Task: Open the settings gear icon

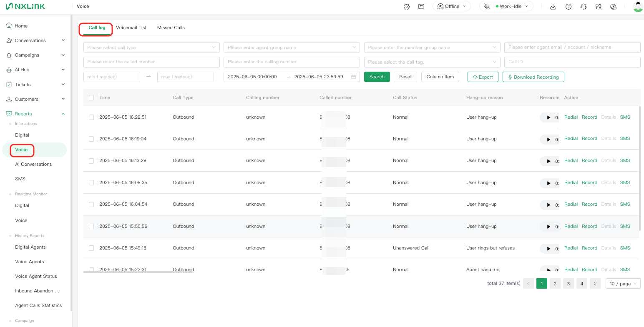Action: point(407,7)
